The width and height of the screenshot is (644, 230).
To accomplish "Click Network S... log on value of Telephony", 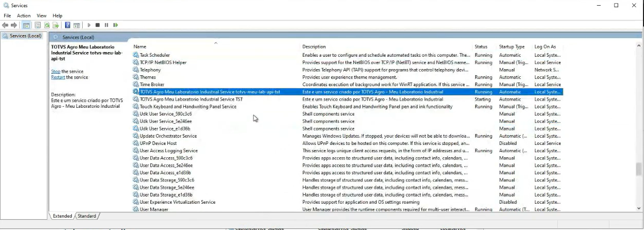I will tap(547, 70).
